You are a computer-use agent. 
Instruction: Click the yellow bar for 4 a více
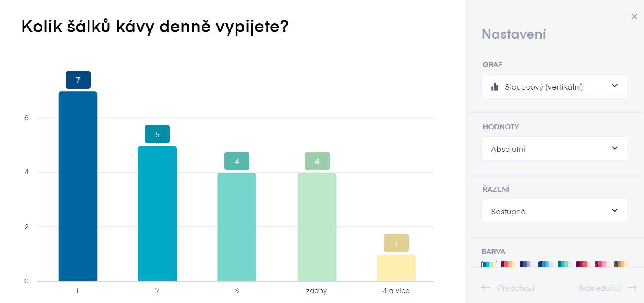[x=396, y=268]
